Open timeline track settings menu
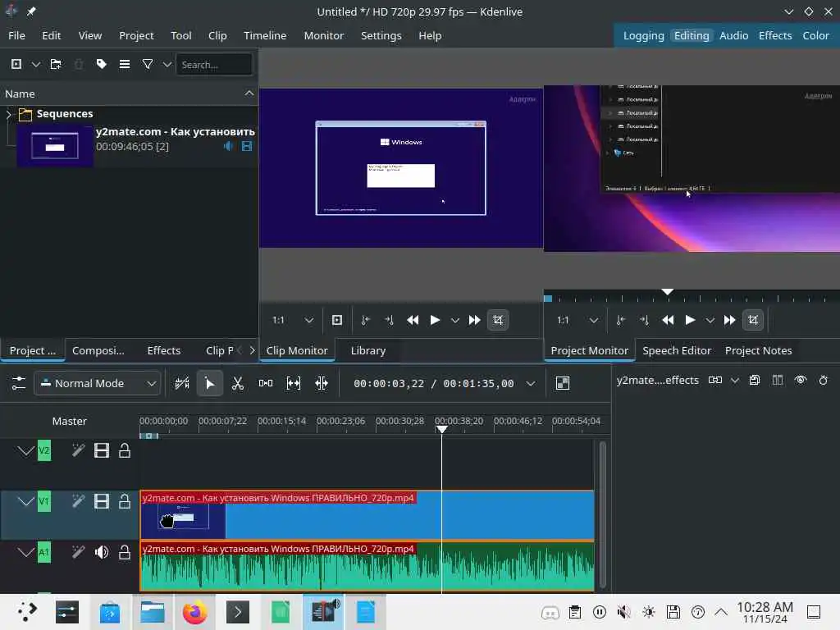Image resolution: width=840 pixels, height=630 pixels. [18, 383]
